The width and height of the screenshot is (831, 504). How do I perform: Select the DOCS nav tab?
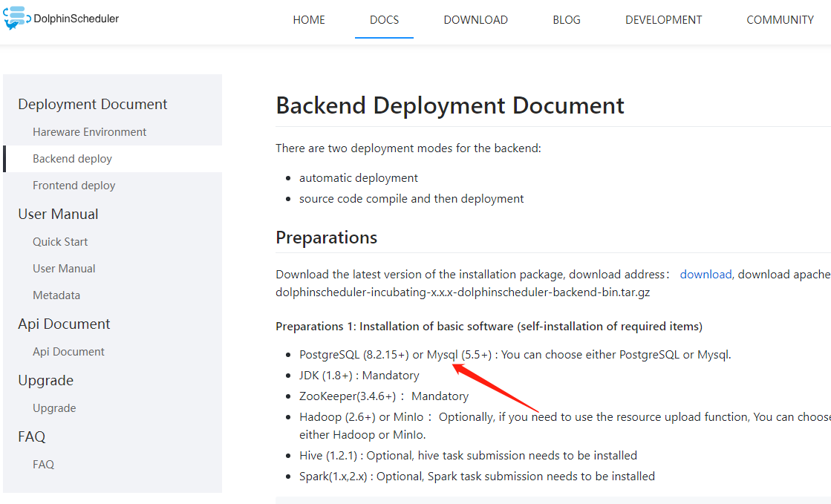384,20
